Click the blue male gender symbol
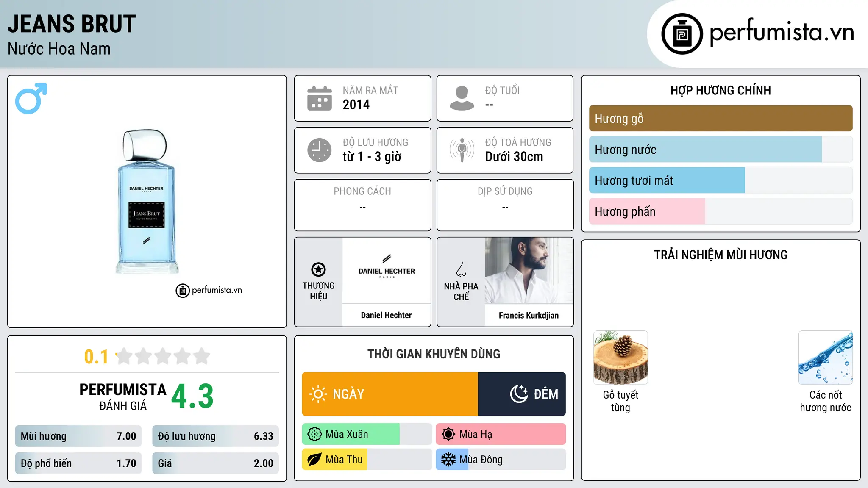The image size is (868, 488). tap(31, 98)
